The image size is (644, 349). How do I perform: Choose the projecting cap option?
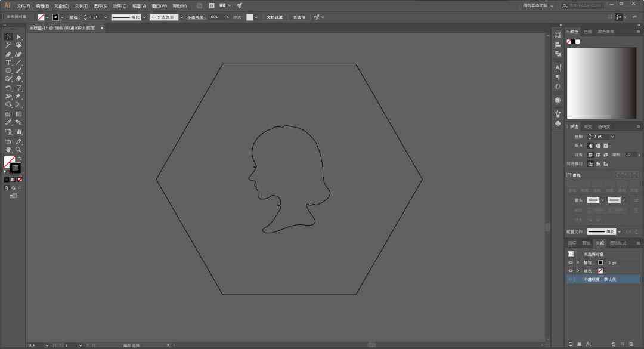pyautogui.click(x=606, y=146)
